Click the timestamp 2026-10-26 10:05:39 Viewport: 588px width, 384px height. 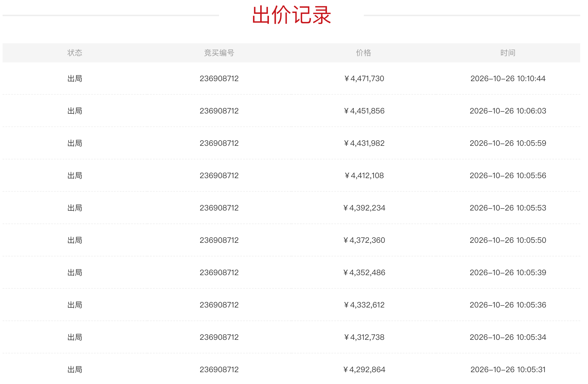coord(508,273)
